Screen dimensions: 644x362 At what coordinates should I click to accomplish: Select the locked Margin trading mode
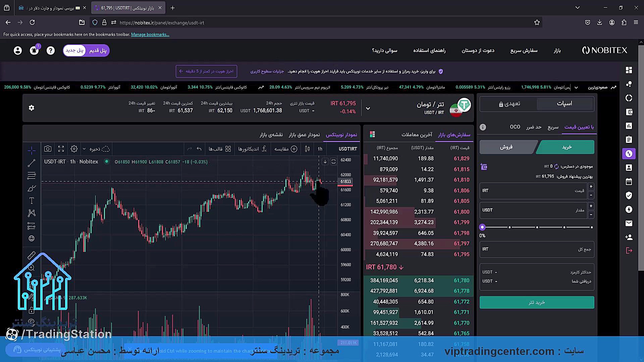[509, 104]
